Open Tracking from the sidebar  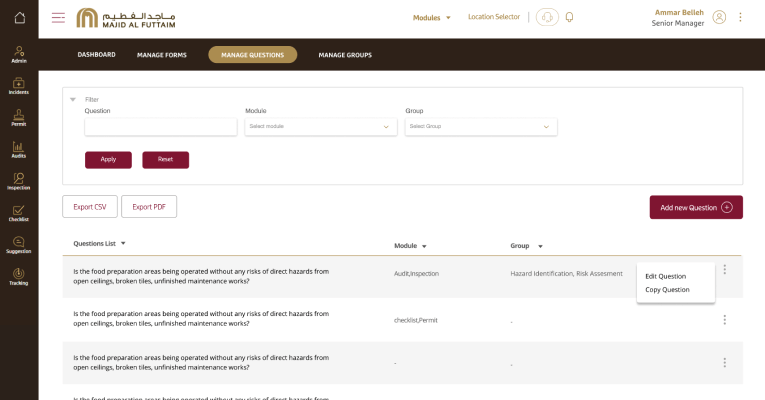click(x=19, y=276)
